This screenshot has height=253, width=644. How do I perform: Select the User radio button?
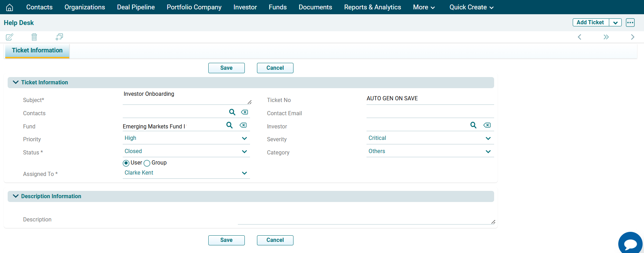pyautogui.click(x=126, y=163)
